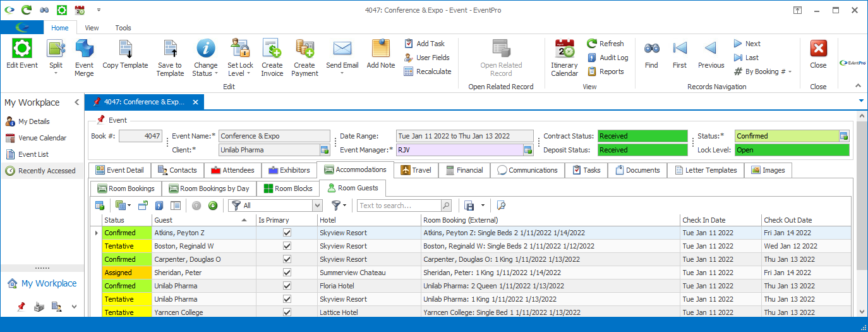
Task: Click the print preview icon in grid toolbar
Action: click(501, 206)
